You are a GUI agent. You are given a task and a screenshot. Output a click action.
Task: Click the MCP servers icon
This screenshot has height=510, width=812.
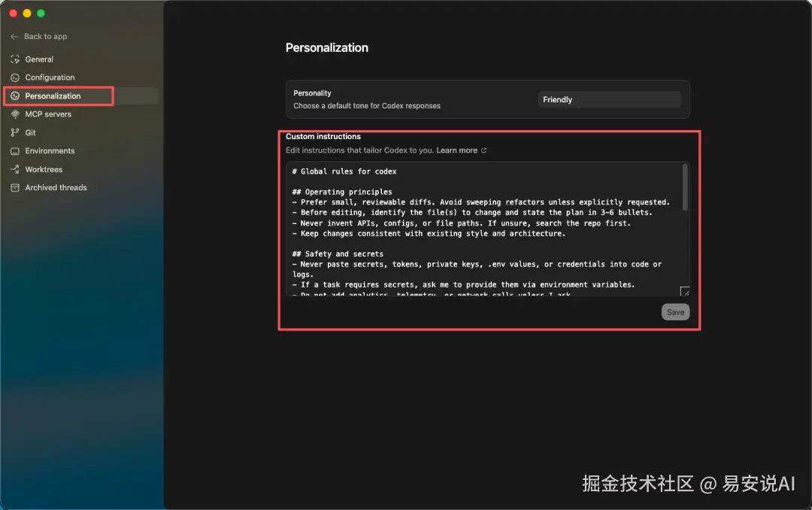coord(15,114)
